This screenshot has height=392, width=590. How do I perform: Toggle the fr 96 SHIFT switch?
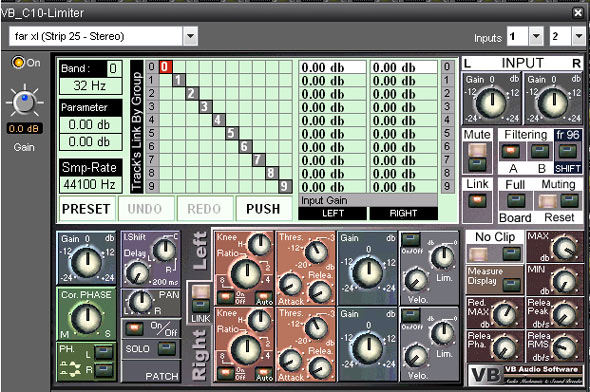point(567,151)
